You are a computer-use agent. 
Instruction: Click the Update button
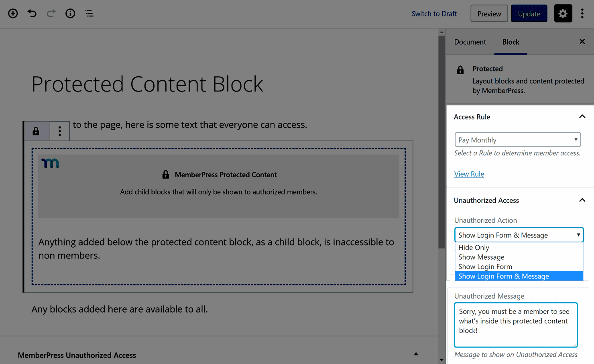point(529,14)
